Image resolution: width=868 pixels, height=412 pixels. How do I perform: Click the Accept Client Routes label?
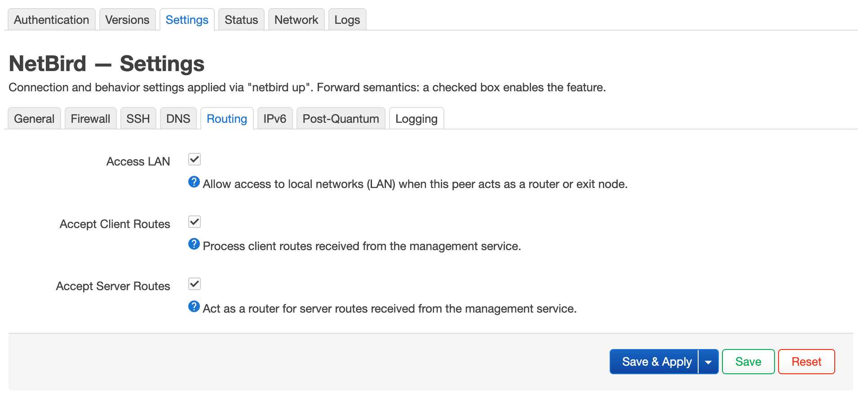[115, 224]
